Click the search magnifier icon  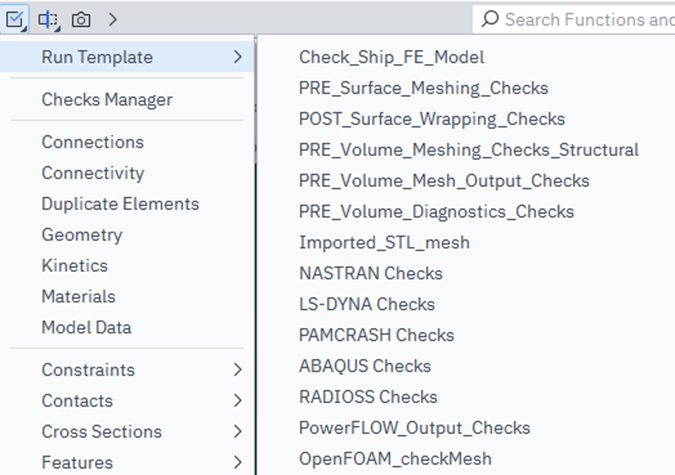point(490,19)
